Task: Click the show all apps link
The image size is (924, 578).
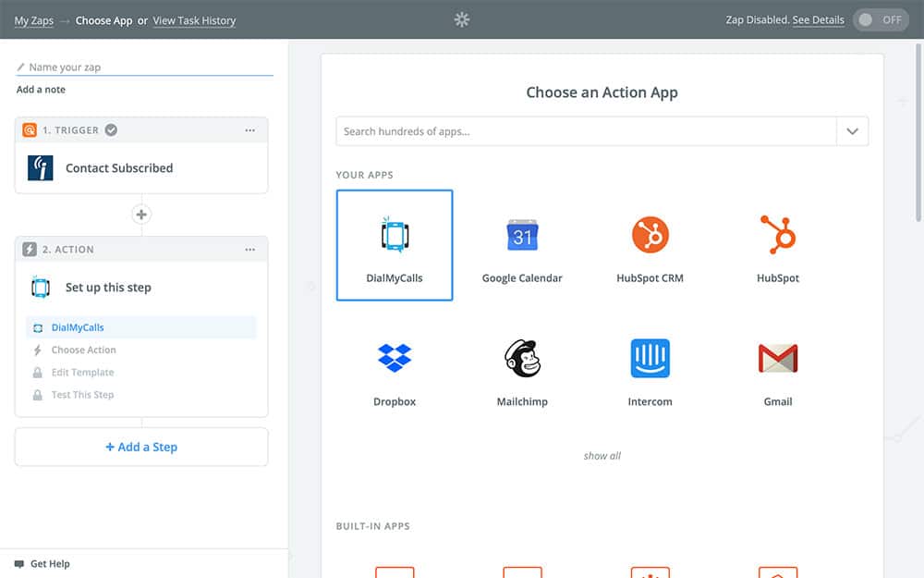Action: coord(602,456)
